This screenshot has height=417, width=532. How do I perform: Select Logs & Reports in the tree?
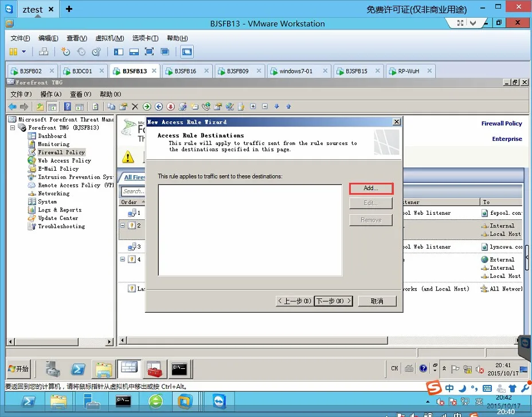tap(60, 210)
